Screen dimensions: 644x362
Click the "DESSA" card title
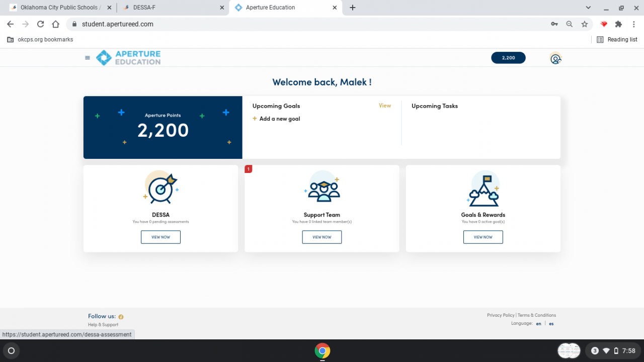pyautogui.click(x=161, y=215)
